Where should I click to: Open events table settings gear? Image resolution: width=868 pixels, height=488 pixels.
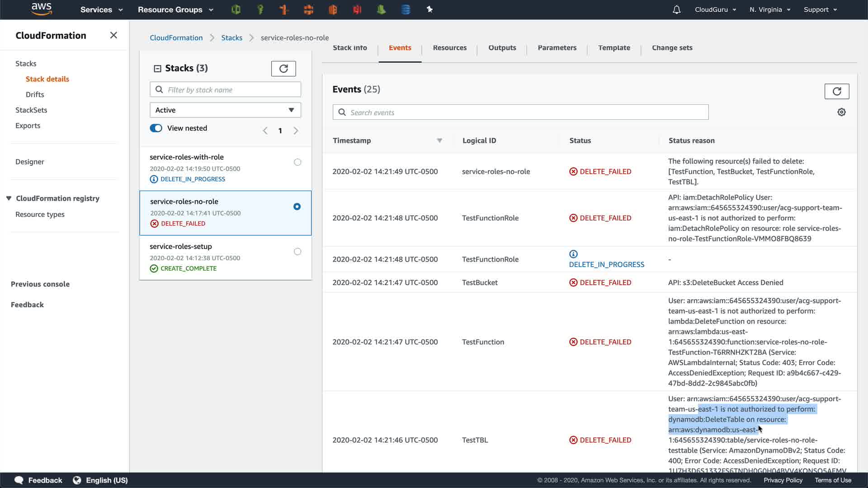pyautogui.click(x=841, y=112)
